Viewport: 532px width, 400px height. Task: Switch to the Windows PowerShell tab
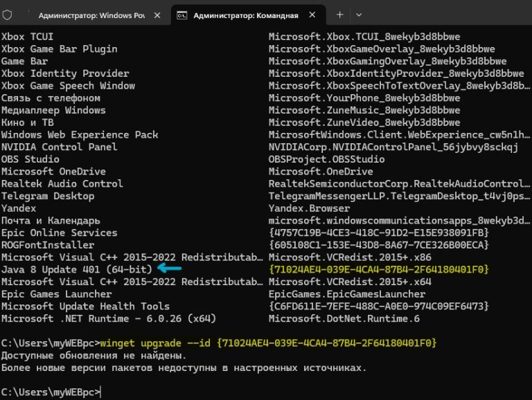91,15
